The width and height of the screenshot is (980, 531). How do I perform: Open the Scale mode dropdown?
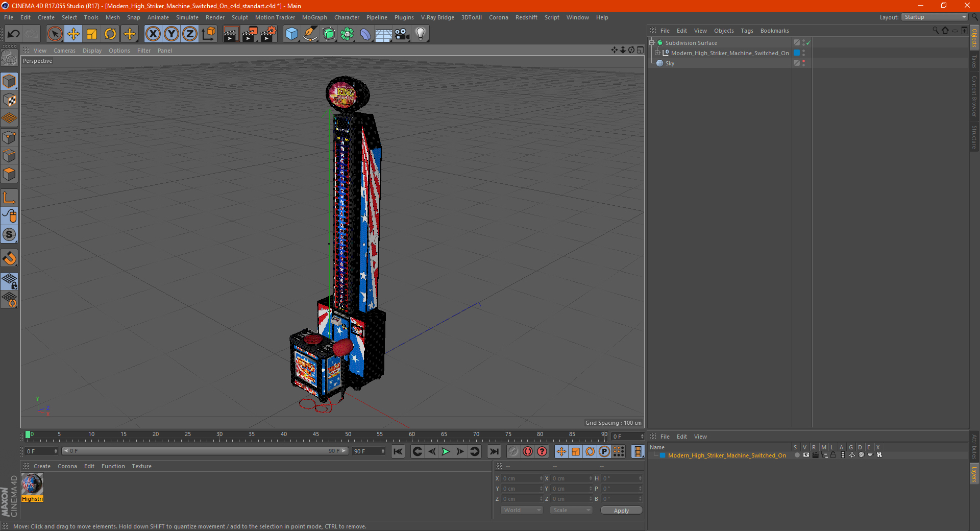click(x=571, y=510)
